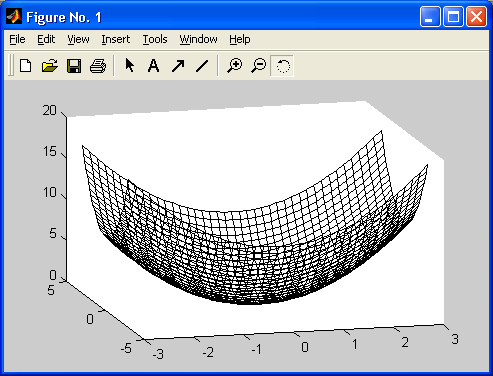
Task: Open the Window menu
Action: coord(198,39)
